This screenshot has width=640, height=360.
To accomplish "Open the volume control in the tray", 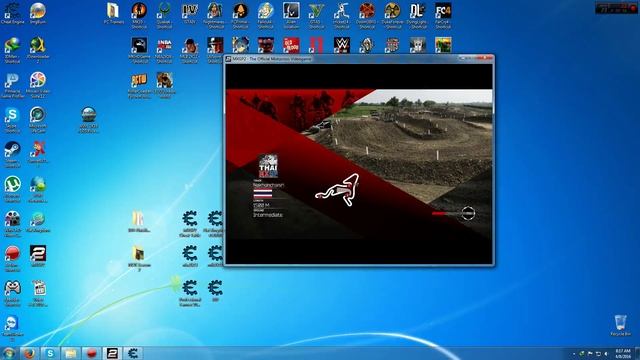I will click(x=606, y=354).
